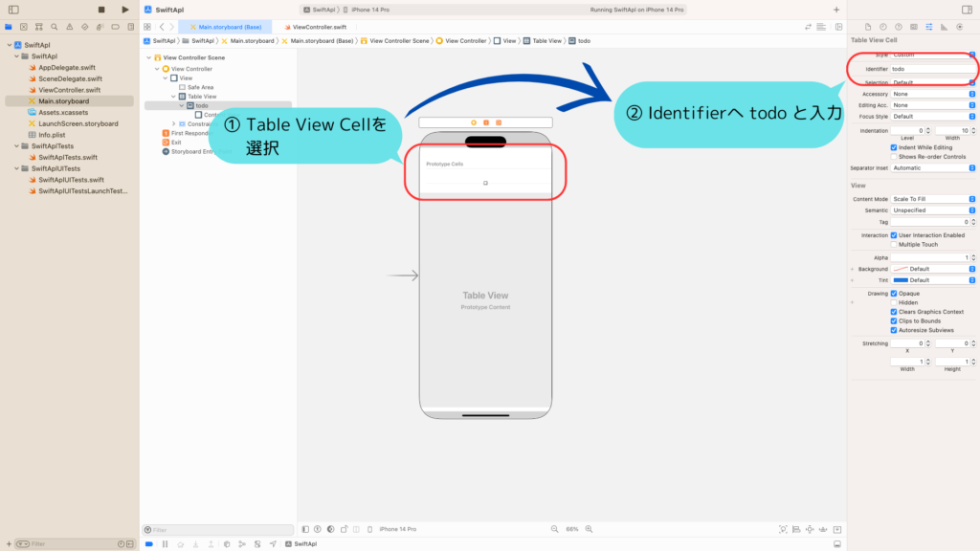980x551 pixels.
Task: Click the Tag input field
Action: click(x=929, y=222)
